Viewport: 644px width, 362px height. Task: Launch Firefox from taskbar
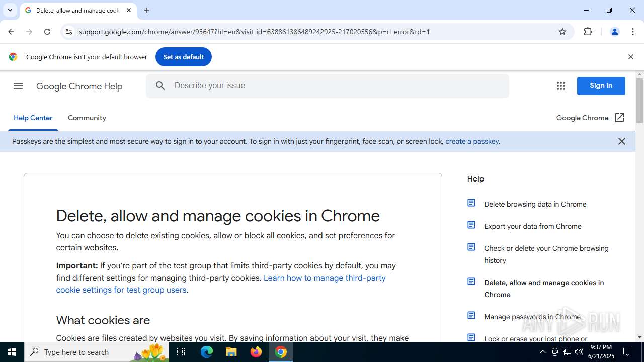[x=256, y=352]
